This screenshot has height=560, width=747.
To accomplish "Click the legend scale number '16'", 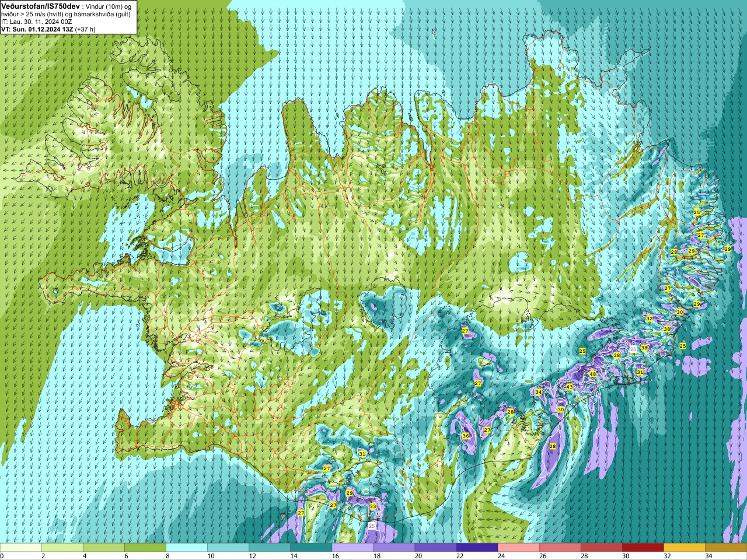I will tap(334, 556).
